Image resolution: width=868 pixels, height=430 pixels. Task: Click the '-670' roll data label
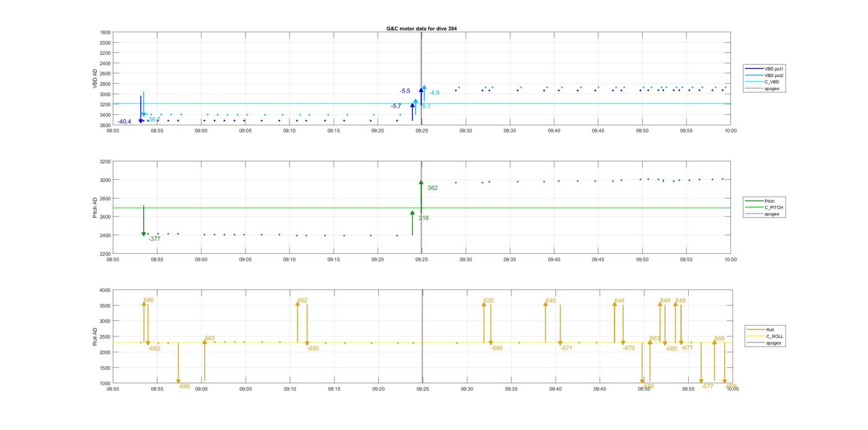click(629, 349)
